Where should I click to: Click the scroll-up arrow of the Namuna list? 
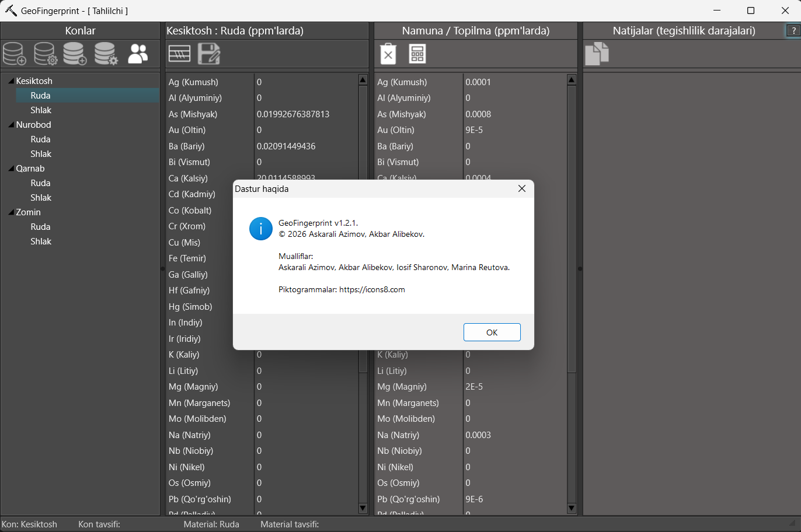(x=572, y=80)
